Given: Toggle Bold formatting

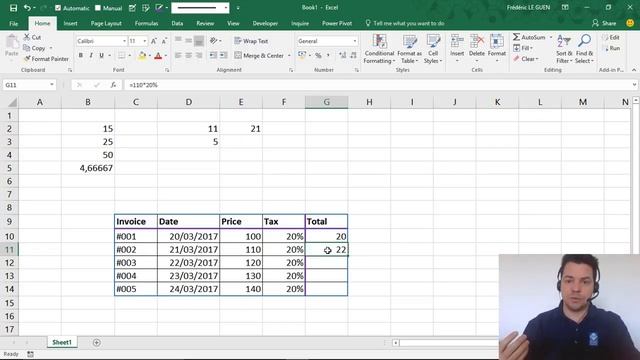Looking at the screenshot, I should (81, 55).
